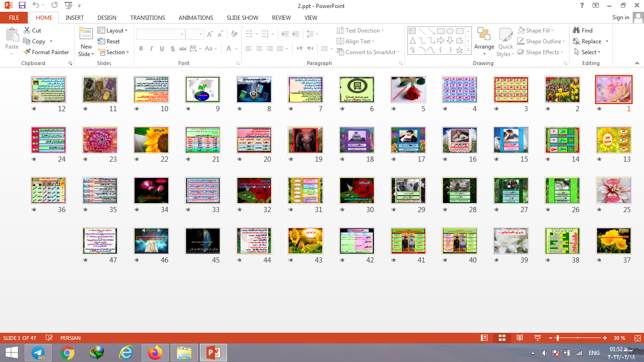Select slide 23 thumbnail with pink flower
Screen dimensions: 644x362
click(x=100, y=140)
